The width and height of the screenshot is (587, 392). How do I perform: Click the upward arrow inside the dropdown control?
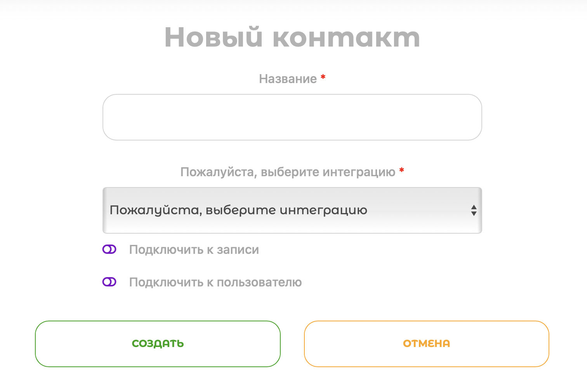pos(473,208)
